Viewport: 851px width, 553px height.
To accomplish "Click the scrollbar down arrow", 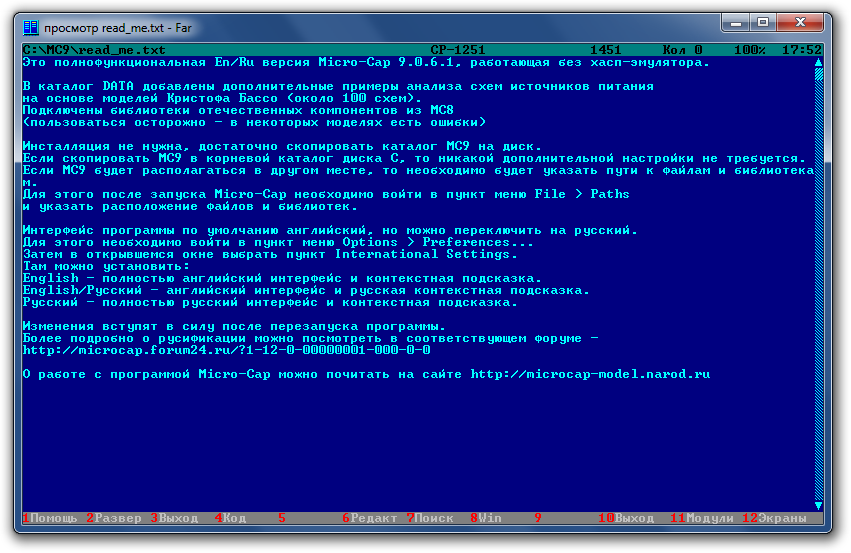I will point(818,506).
